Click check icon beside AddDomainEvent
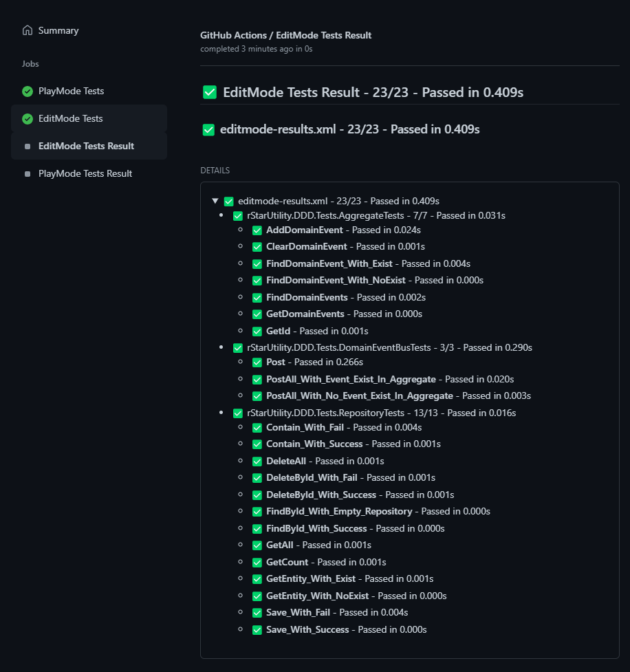This screenshot has height=672, width=630. (257, 230)
